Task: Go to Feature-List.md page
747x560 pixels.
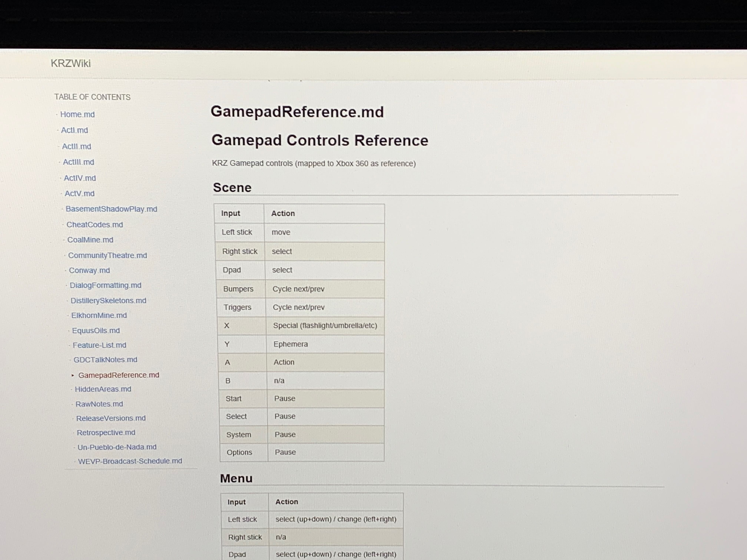Action: click(x=99, y=345)
